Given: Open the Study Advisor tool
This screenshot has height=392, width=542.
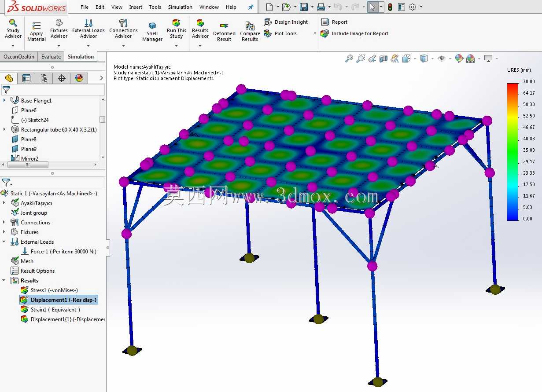Looking at the screenshot, I should [13, 29].
